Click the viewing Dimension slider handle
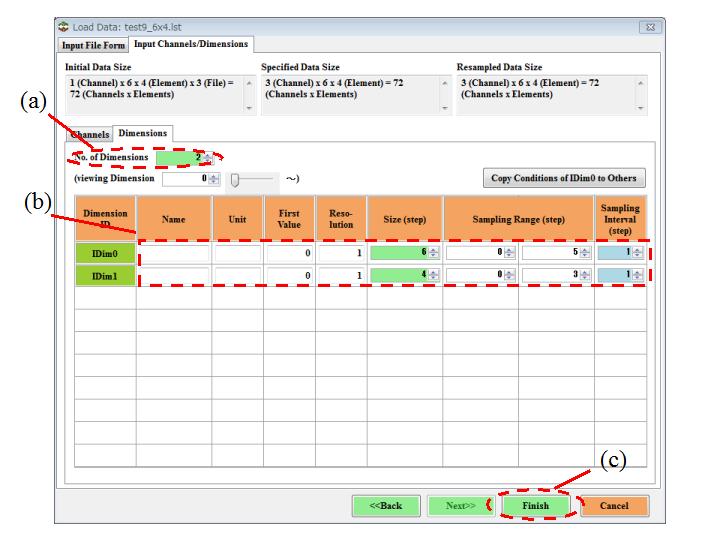This screenshot has height=540, width=720. point(235,179)
